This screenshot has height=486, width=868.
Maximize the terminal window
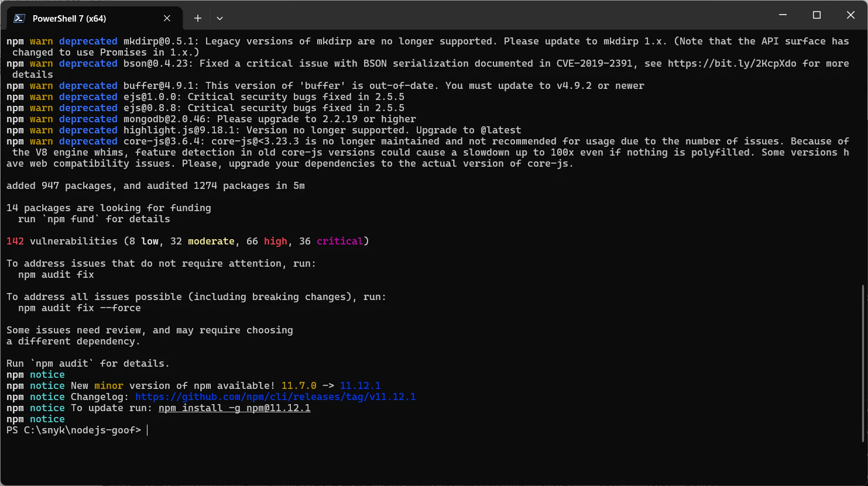pyautogui.click(x=816, y=15)
